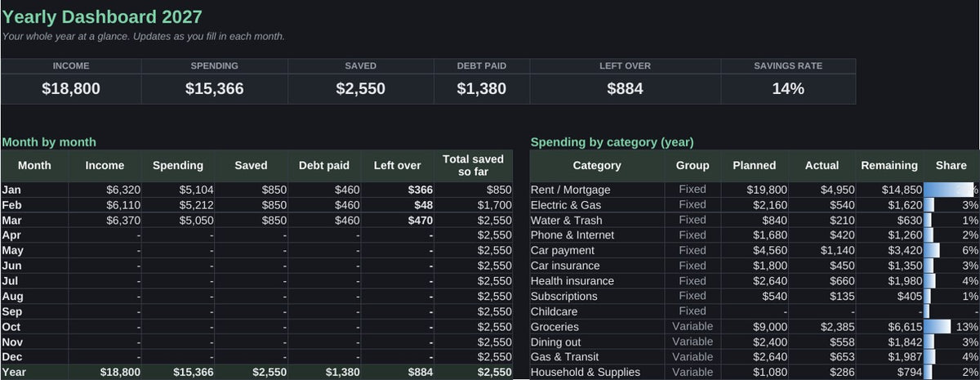Select the Childcare category cell
The height and width of the screenshot is (380, 980).
click(x=597, y=311)
